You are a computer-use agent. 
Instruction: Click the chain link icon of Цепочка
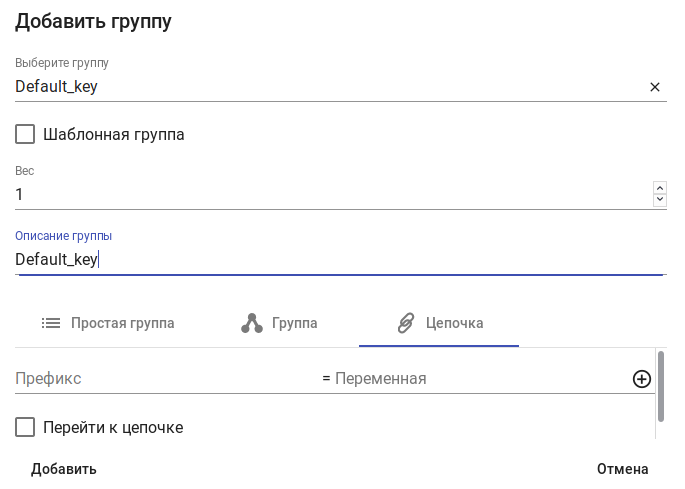406,323
